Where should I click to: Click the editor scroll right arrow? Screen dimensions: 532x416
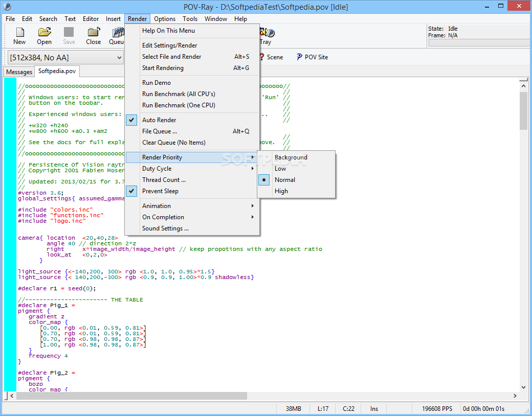(515, 396)
